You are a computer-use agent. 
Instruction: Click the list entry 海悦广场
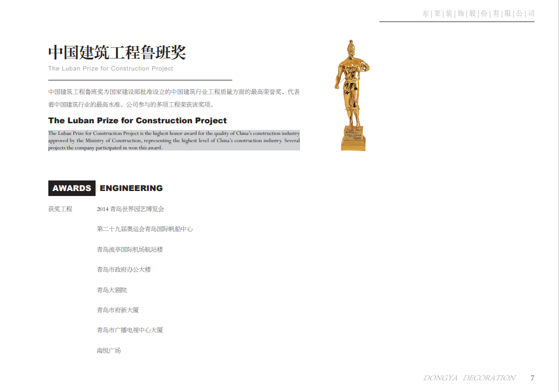tap(109, 351)
